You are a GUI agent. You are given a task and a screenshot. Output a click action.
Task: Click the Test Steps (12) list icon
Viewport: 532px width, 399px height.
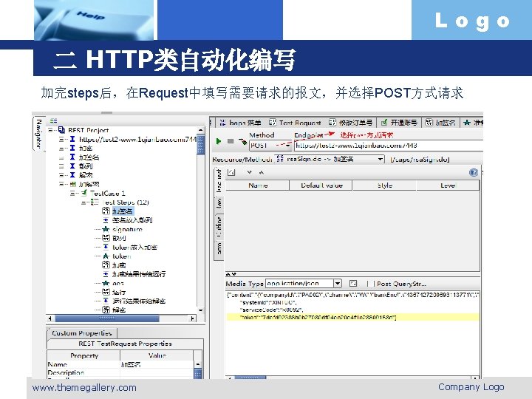point(95,202)
